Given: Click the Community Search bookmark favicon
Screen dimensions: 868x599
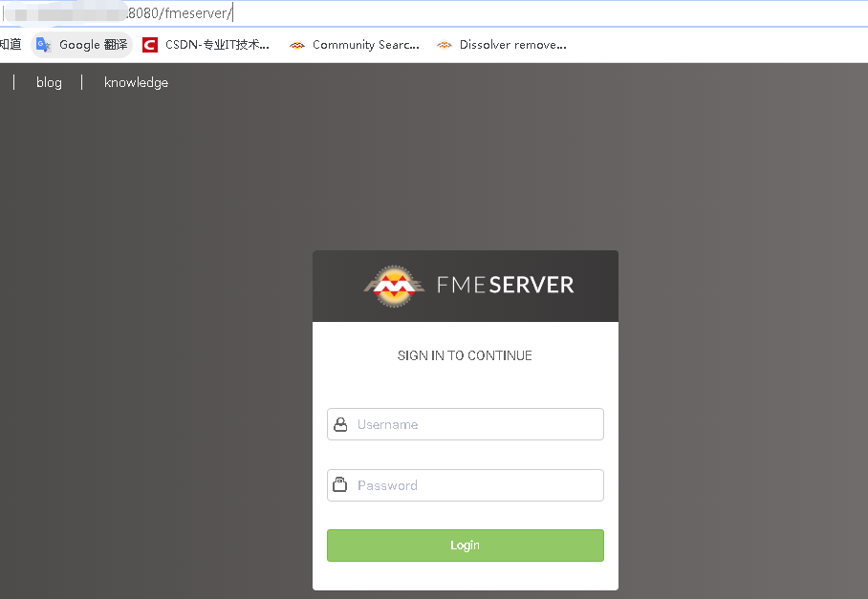Looking at the screenshot, I should coord(297,45).
